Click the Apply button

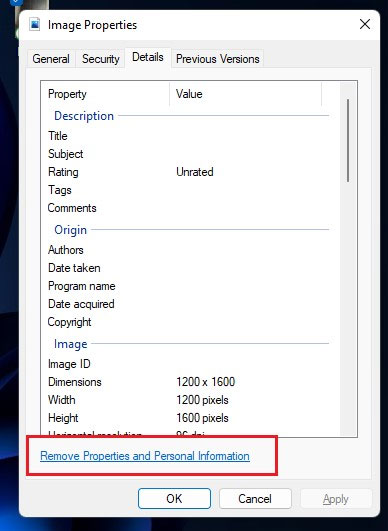336,498
